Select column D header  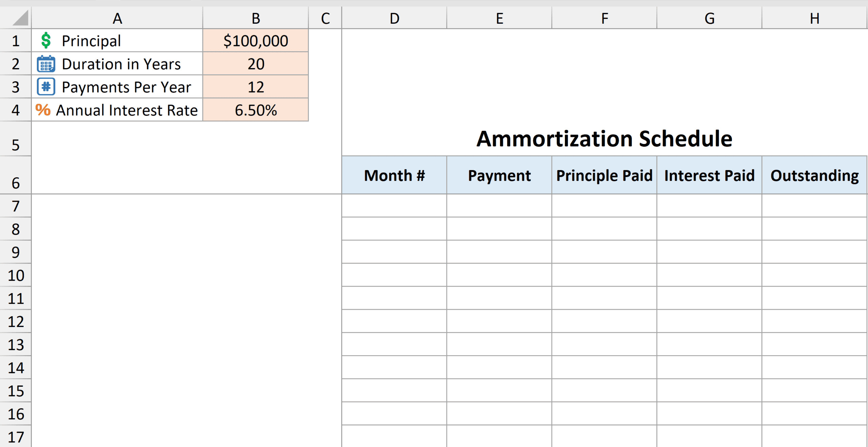click(x=394, y=18)
